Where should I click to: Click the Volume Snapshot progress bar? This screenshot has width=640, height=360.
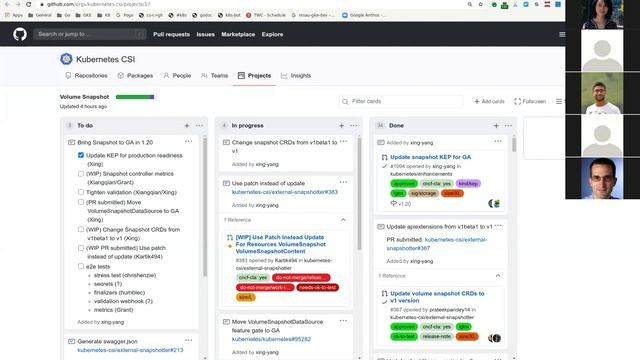click(x=135, y=97)
